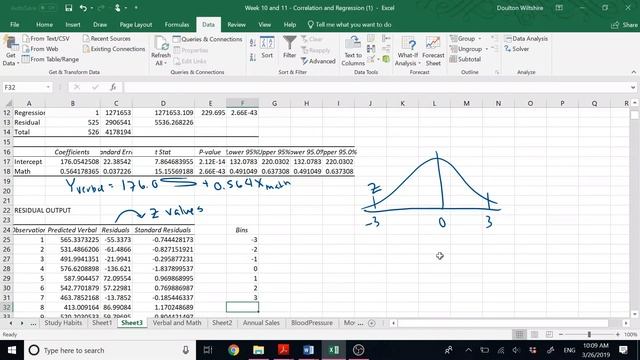640x360 pixels.
Task: Collapse the ribbon with the chevron
Action: (x=633, y=72)
